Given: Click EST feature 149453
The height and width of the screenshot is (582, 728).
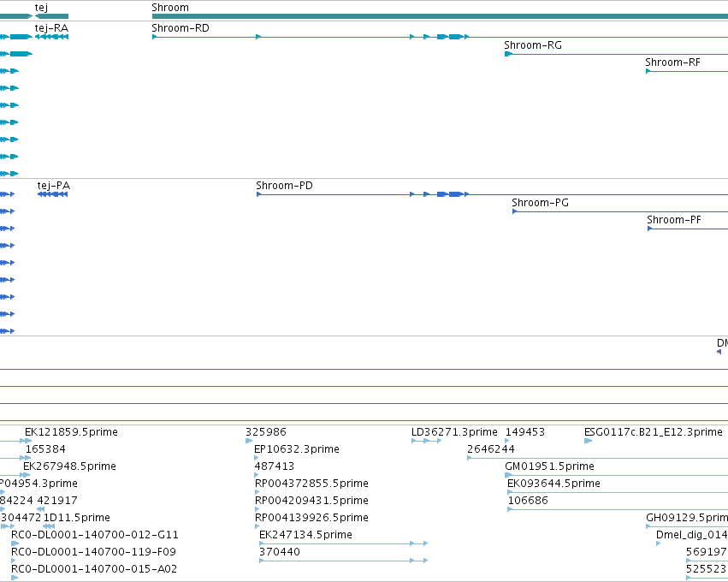Looking at the screenshot, I should (525, 432).
